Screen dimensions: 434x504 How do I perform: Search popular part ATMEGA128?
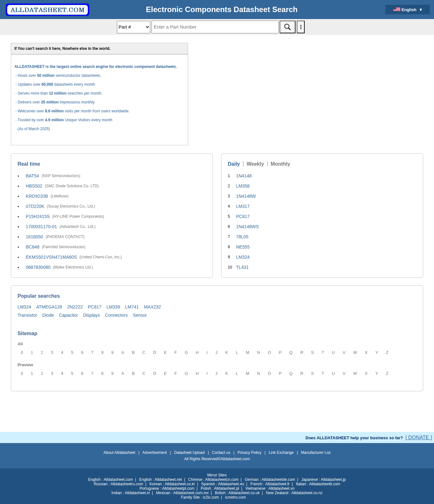[49, 307]
